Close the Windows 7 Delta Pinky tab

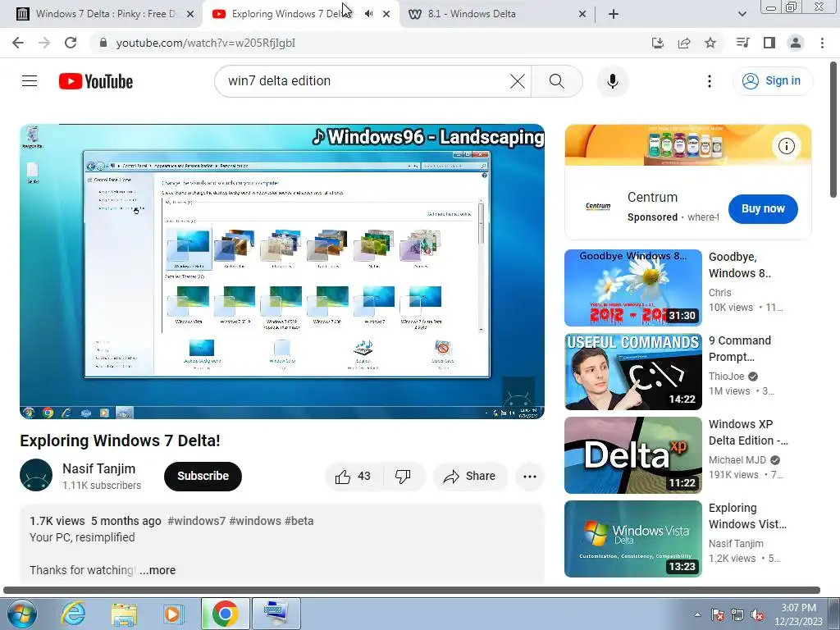pyautogui.click(x=190, y=14)
